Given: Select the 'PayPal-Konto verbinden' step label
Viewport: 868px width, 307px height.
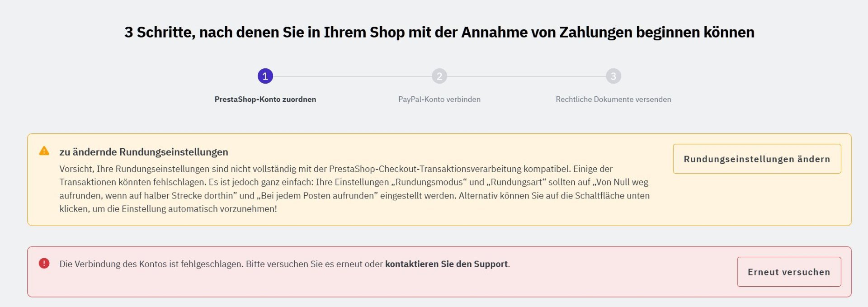Looking at the screenshot, I should (x=439, y=99).
